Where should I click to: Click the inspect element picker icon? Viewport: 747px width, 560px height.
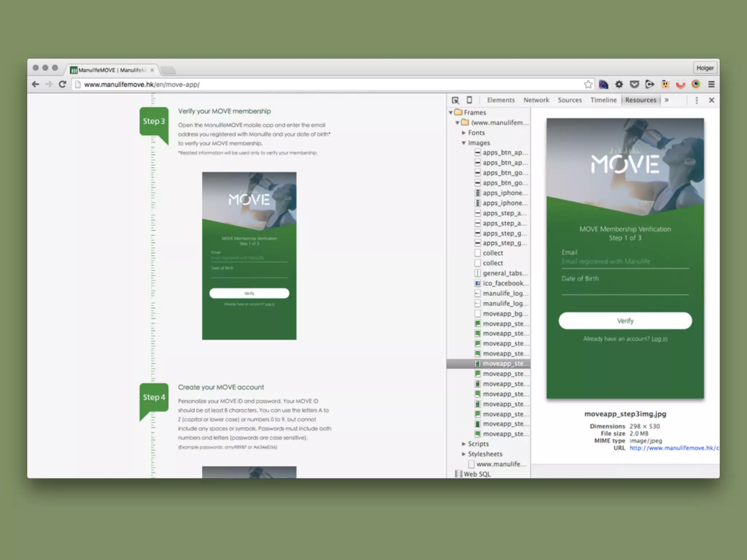click(455, 100)
